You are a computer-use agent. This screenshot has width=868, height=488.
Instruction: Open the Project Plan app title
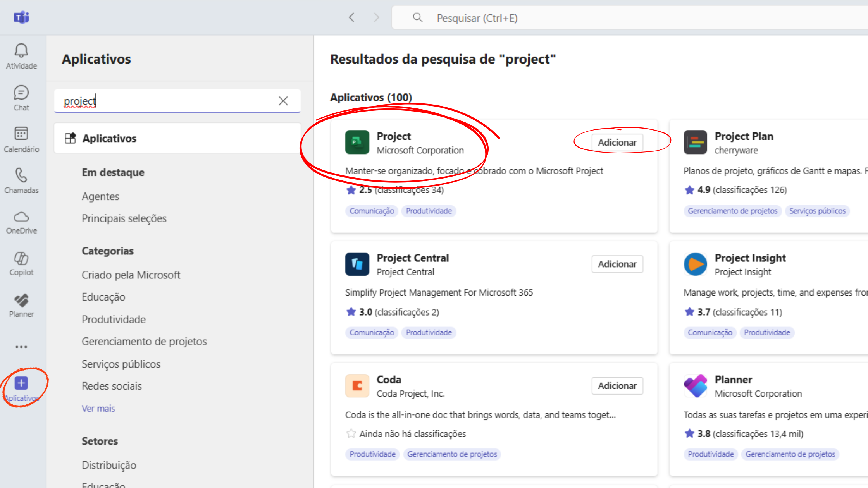click(x=744, y=136)
